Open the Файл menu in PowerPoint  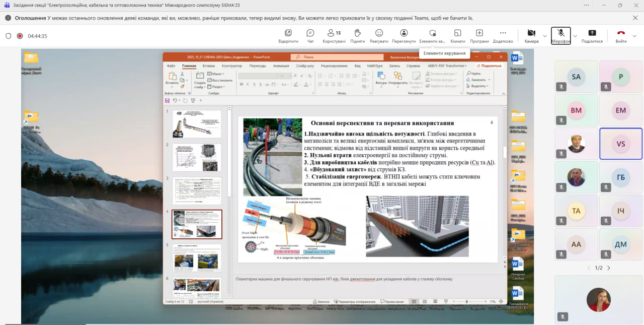click(171, 66)
